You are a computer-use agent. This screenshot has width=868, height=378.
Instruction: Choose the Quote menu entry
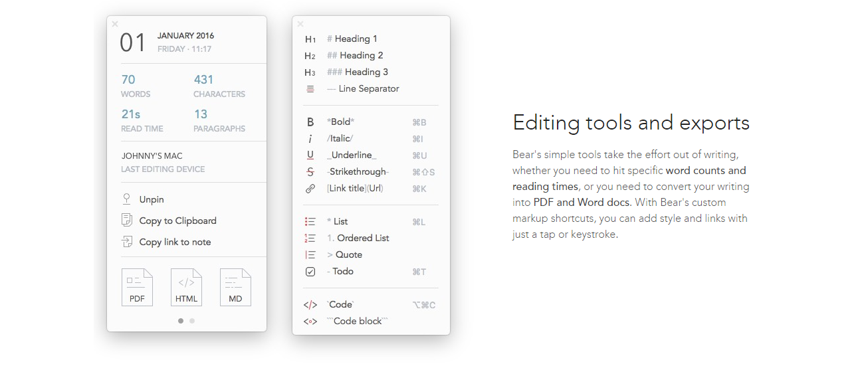point(345,255)
